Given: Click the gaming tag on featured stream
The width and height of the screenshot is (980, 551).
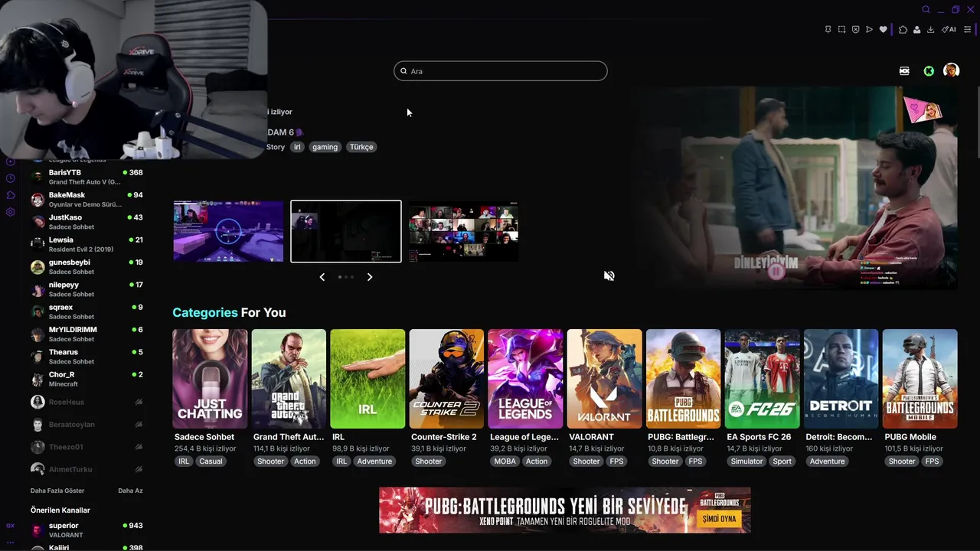Looking at the screenshot, I should pos(325,147).
